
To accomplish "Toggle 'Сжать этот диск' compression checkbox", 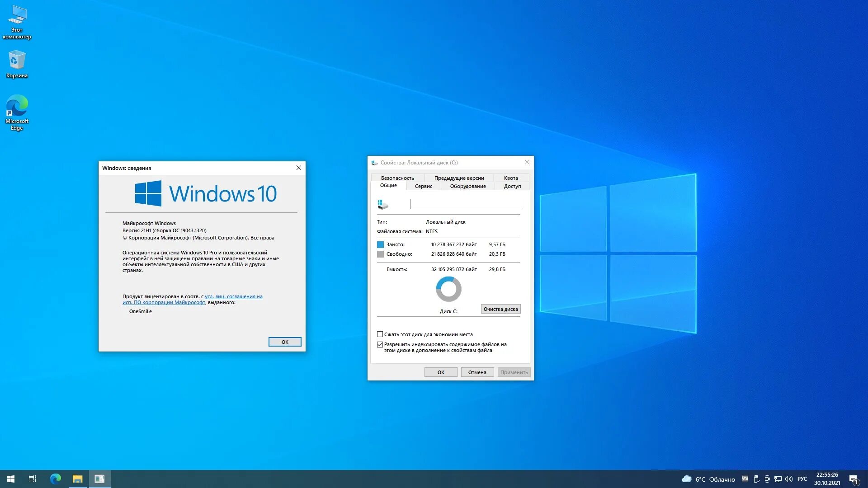I will [x=379, y=333].
